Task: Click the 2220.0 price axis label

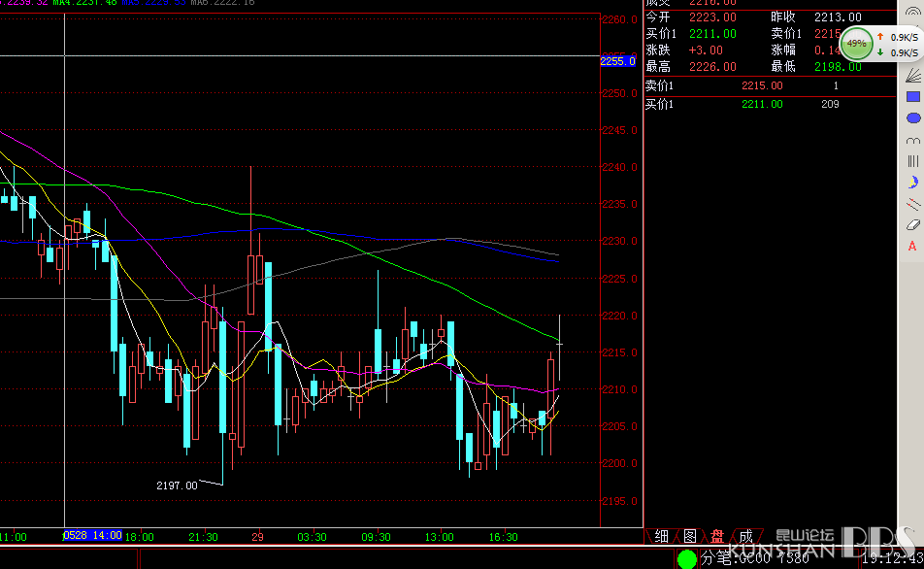Action: (619, 316)
